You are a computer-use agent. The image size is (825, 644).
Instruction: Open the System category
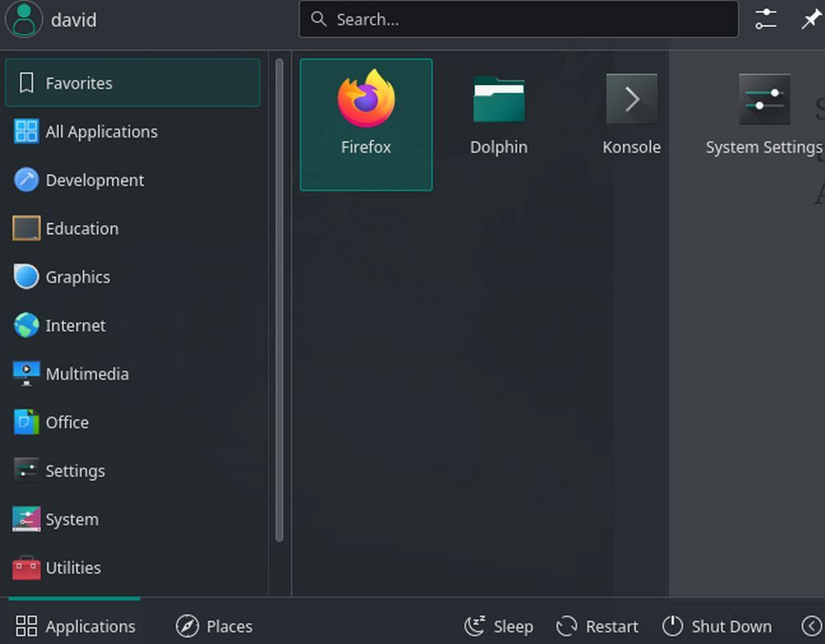pos(133,520)
